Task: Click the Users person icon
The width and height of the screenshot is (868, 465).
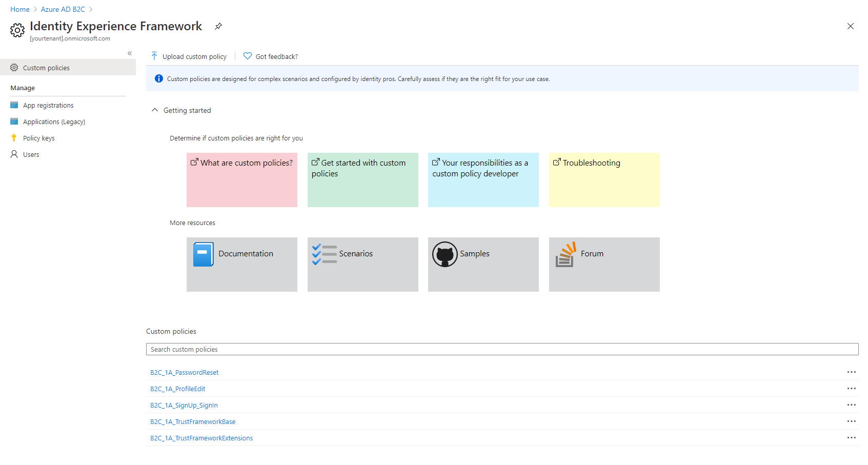Action: [14, 154]
